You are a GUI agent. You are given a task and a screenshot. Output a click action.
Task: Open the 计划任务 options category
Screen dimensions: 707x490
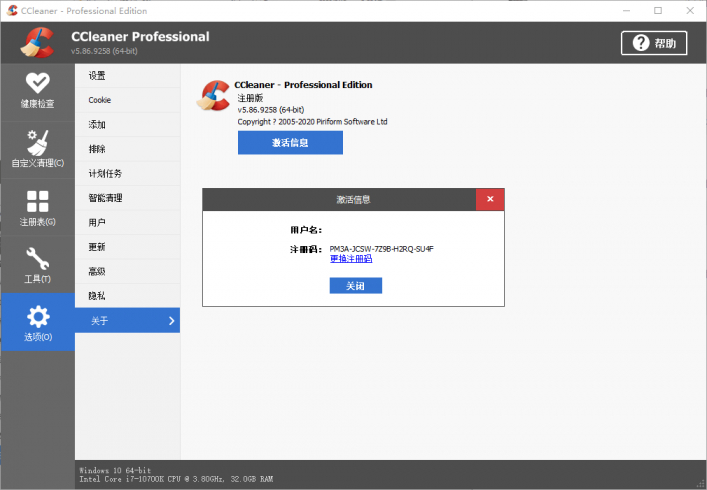click(128, 174)
